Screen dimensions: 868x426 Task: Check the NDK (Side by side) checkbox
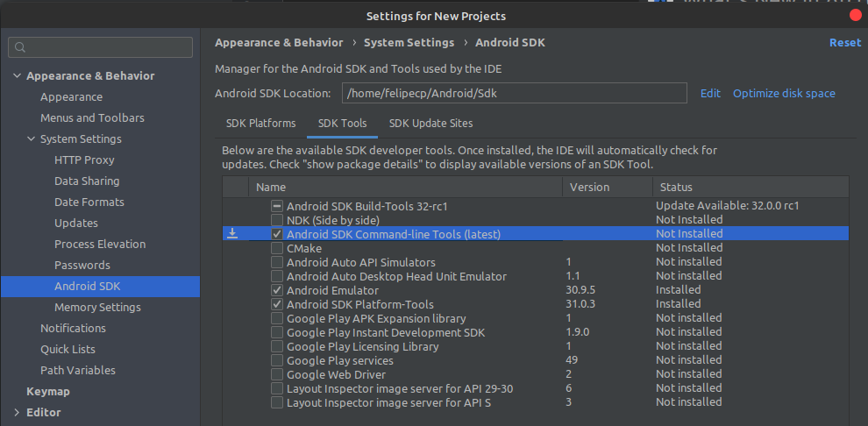point(277,220)
